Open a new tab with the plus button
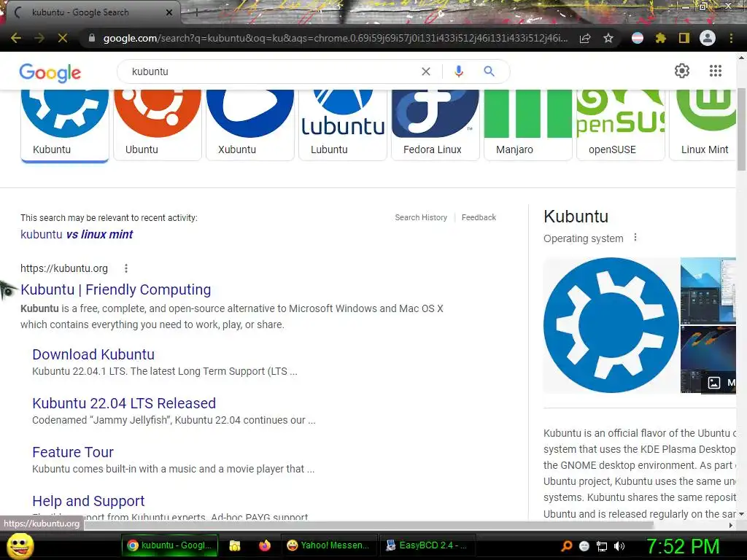Screen dimensions: 747x560 [x=196, y=13]
